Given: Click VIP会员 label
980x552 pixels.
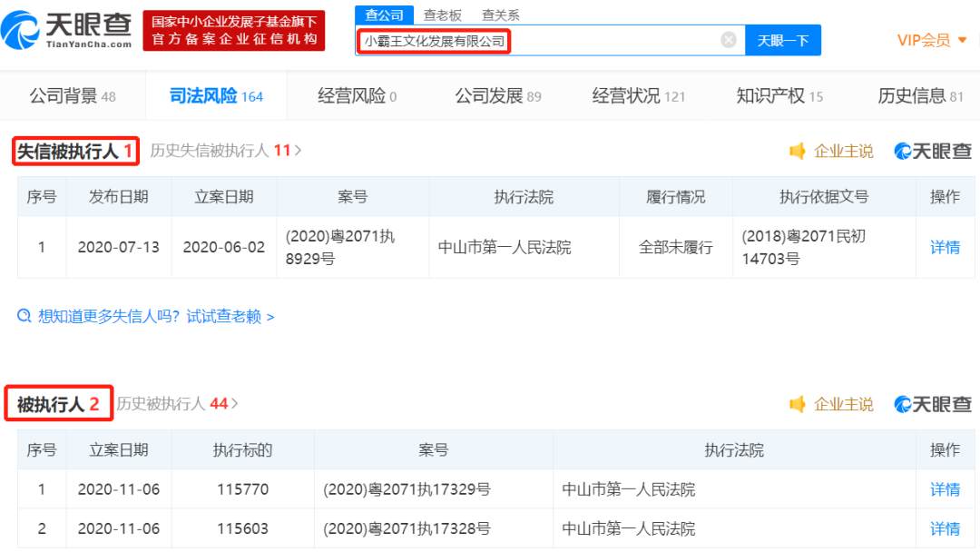Looking at the screenshot, I should click(x=924, y=40).
